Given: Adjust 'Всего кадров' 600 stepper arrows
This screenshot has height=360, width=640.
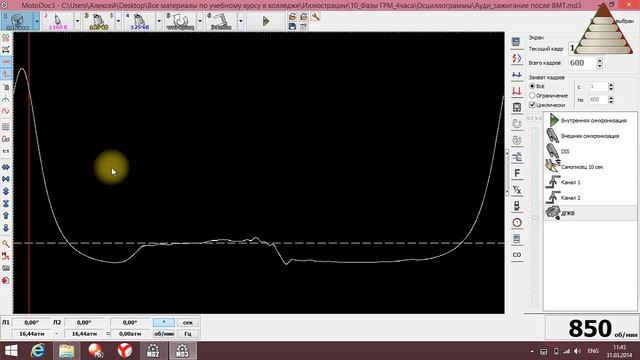Looking at the screenshot, I should [x=599, y=63].
